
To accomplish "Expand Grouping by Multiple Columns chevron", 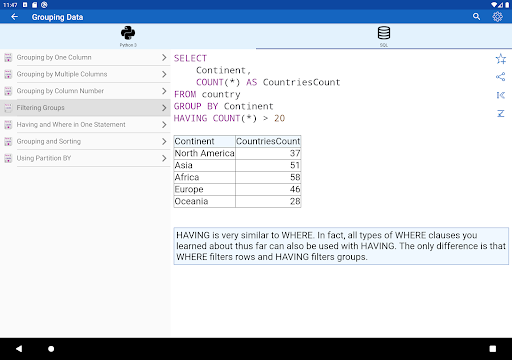I will pos(164,74).
